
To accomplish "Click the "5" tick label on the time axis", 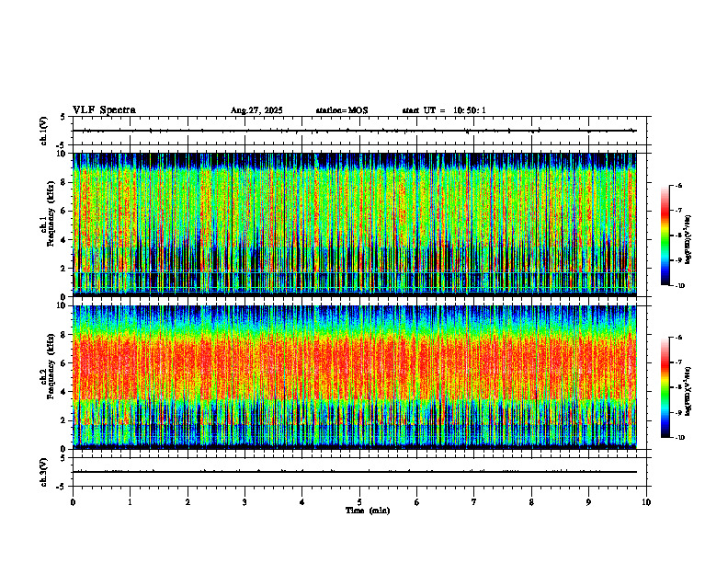I will pos(359,502).
